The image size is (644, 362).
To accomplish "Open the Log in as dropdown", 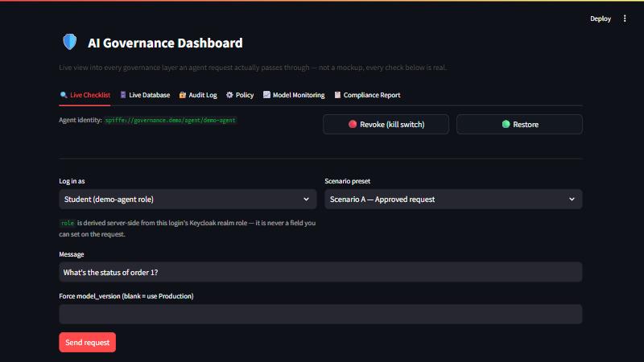I will pos(188,199).
